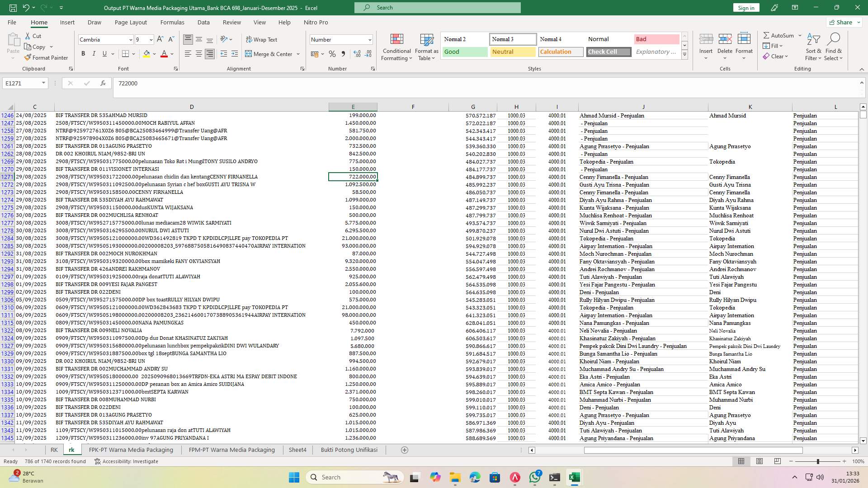Click the Wrap Text icon
This screenshot has width=868, height=488.
pyautogui.click(x=262, y=40)
